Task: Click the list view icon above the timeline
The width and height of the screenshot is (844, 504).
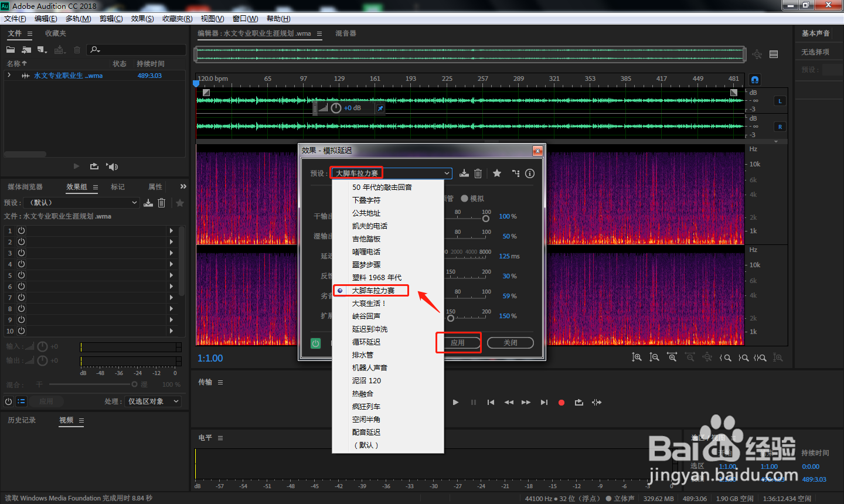Action: click(x=774, y=55)
